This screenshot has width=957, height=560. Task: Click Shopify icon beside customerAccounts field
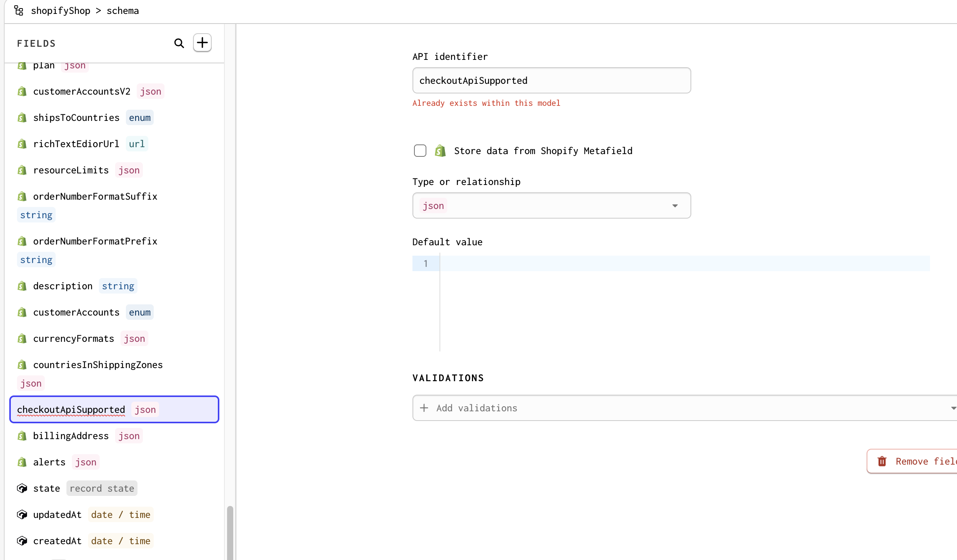tap(22, 312)
